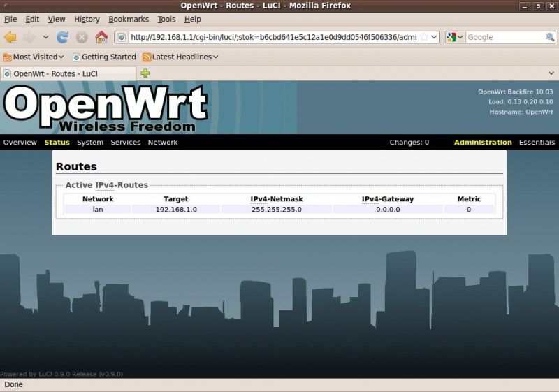Switch to the Network tab in LuCI

(x=163, y=142)
